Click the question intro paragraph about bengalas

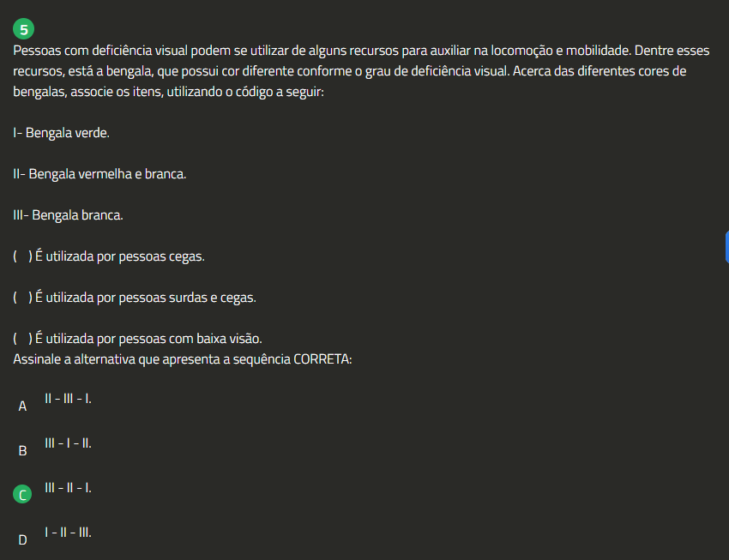coord(361,71)
